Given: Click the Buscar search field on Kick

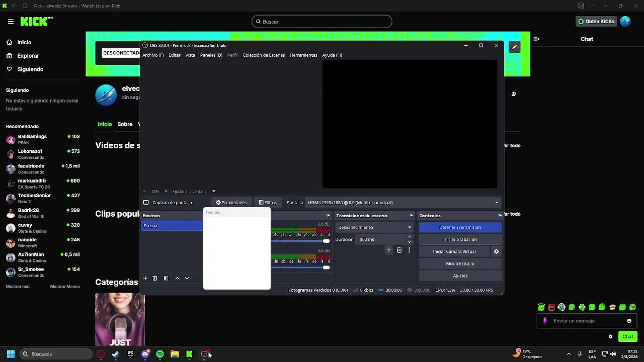Looking at the screenshot, I should [x=322, y=22].
